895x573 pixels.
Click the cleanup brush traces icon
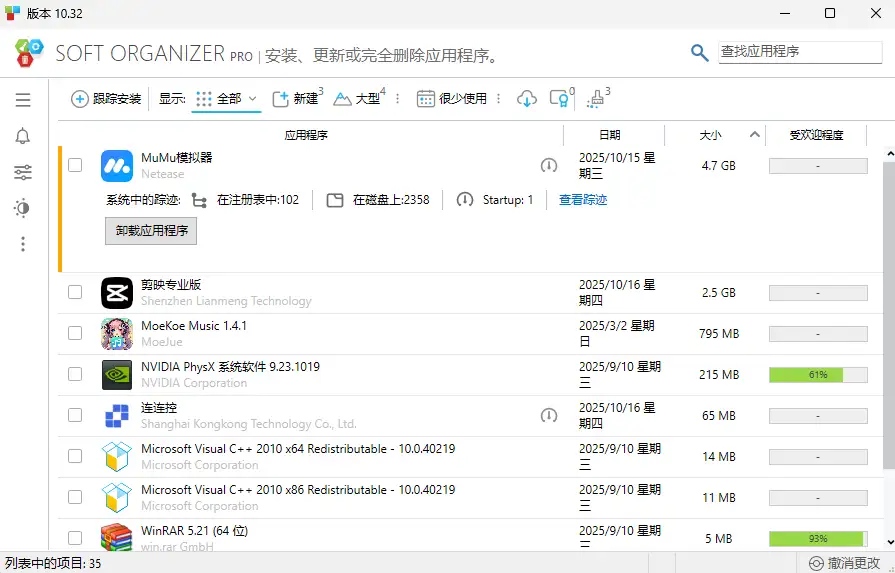tap(595, 99)
